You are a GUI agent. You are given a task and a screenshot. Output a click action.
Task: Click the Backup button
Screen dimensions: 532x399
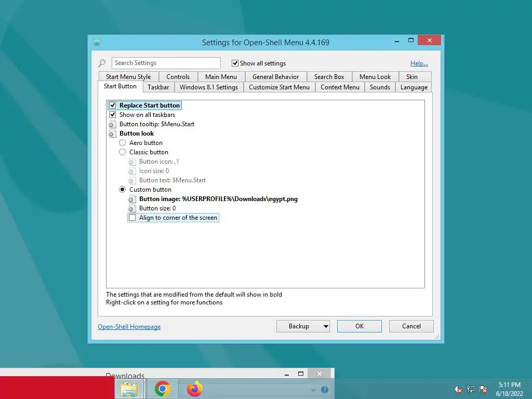(x=299, y=326)
